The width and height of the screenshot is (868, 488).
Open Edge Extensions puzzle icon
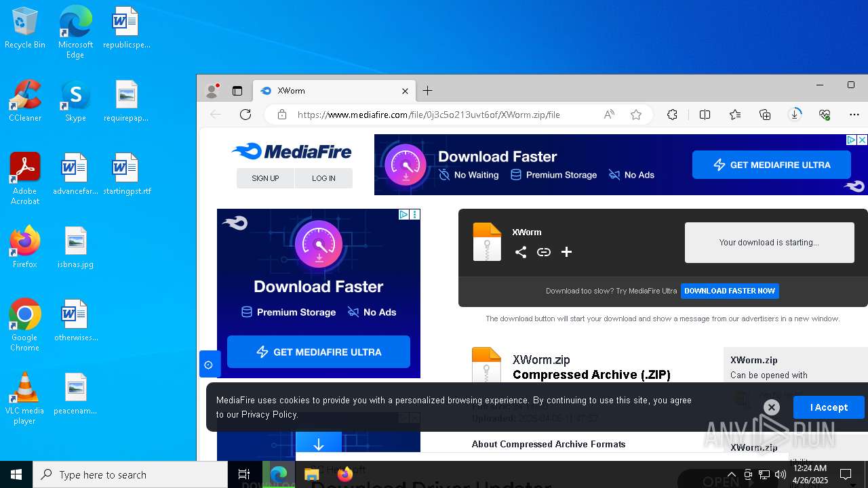pyautogui.click(x=672, y=115)
